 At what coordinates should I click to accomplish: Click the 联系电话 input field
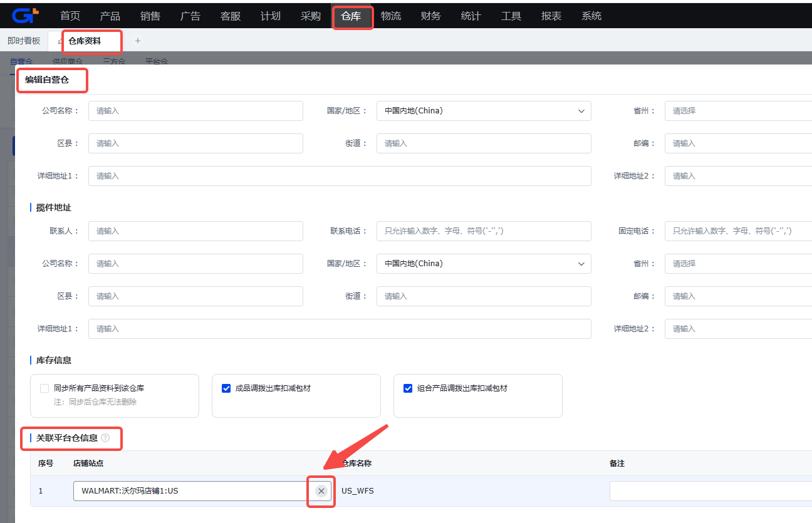[x=484, y=231]
